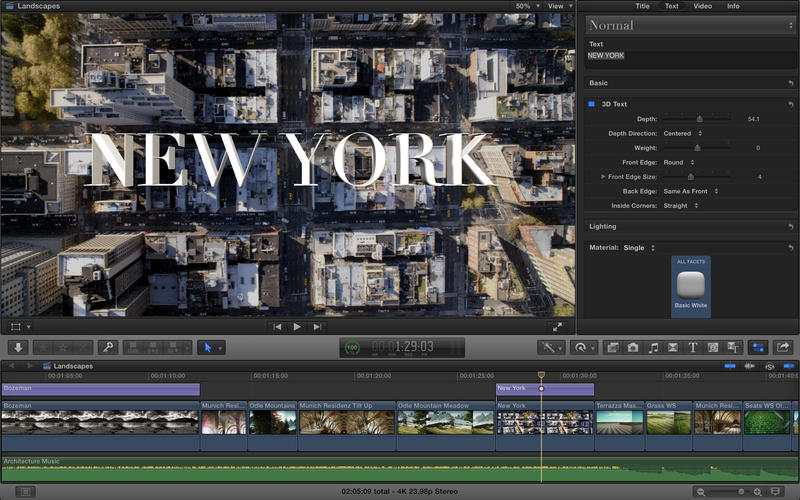Open the Titles browser T icon

click(693, 347)
